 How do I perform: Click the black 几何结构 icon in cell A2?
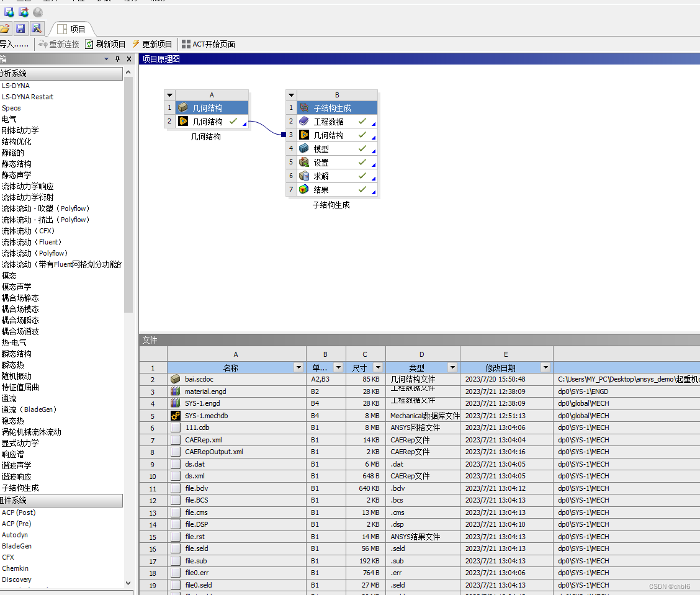coord(182,121)
